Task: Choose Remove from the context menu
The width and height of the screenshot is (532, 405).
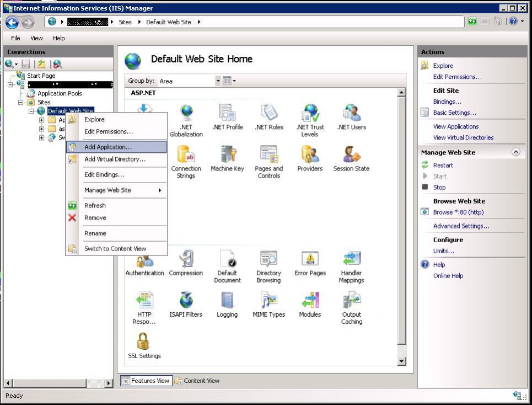Action: 116,218
